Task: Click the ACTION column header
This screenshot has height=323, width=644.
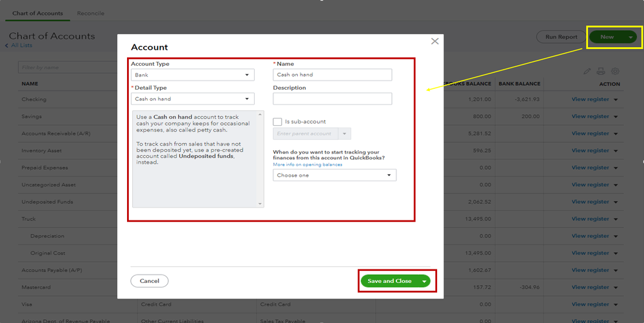Action: (x=609, y=84)
